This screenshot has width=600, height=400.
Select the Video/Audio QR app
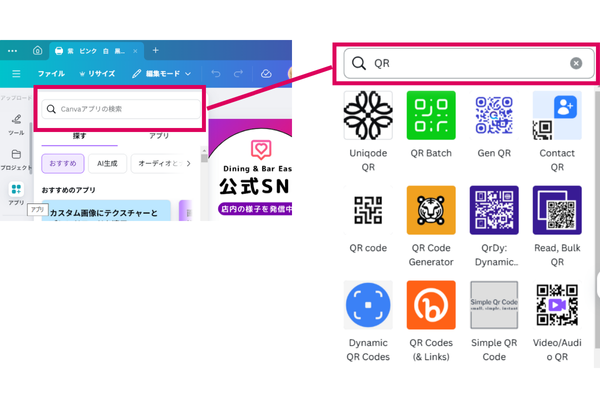pyautogui.click(x=557, y=305)
